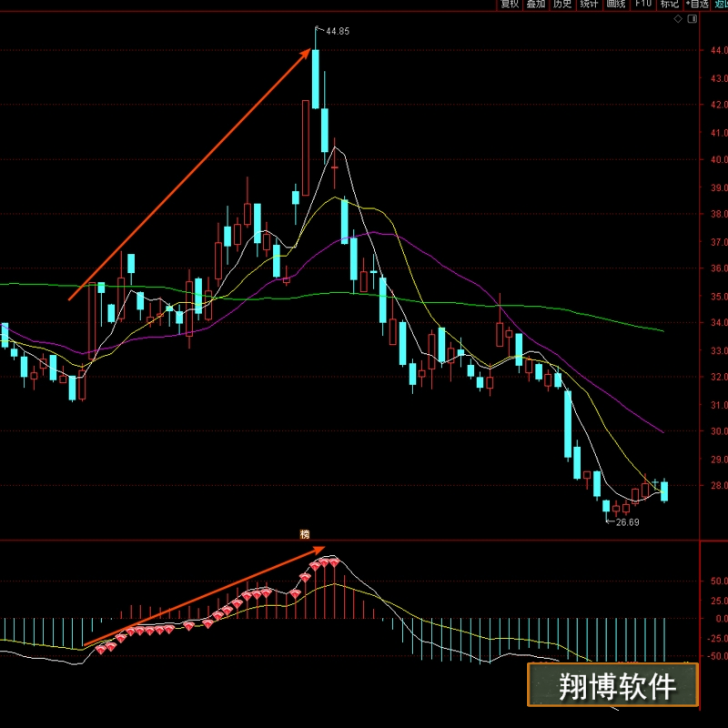Open the 统计 statistics tool
Screen dimensions: 728x728
pos(589,5)
